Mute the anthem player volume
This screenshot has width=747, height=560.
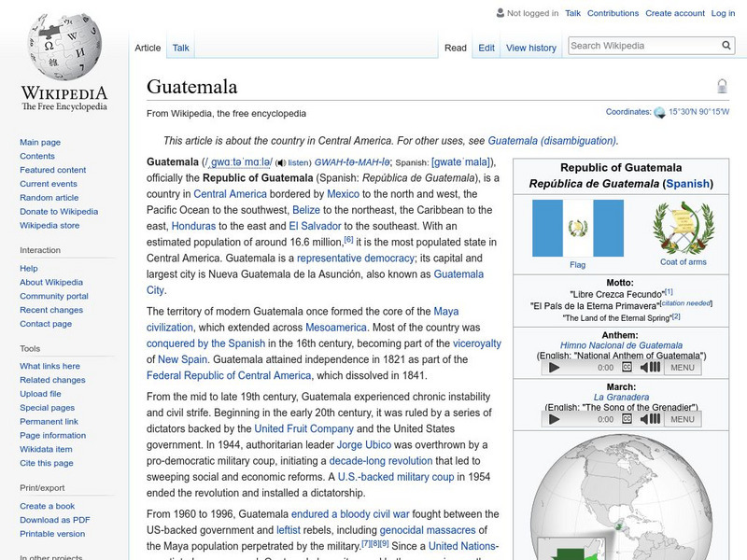click(x=650, y=367)
